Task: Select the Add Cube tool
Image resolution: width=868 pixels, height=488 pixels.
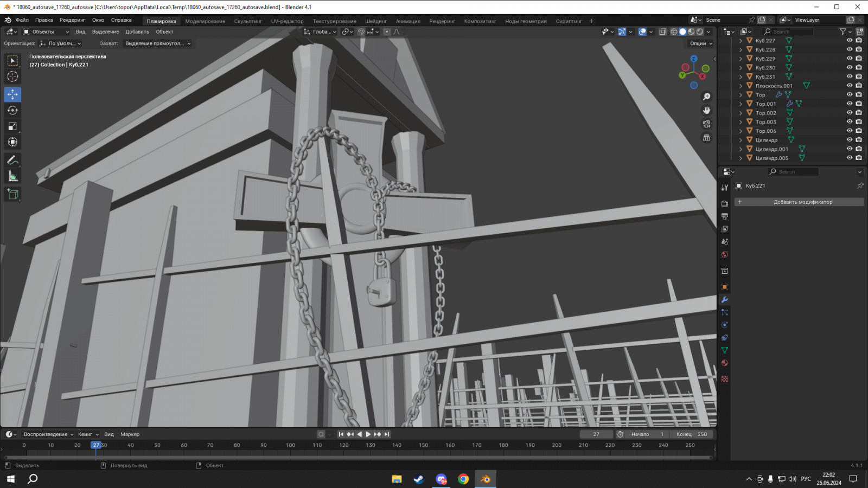Action: [x=12, y=194]
